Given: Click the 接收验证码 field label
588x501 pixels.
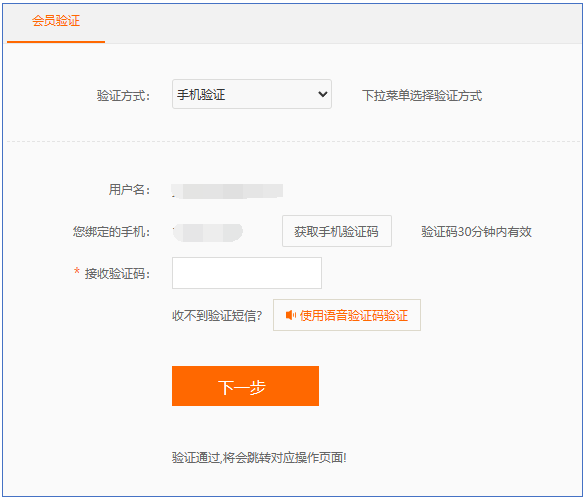Looking at the screenshot, I should tap(117, 274).
